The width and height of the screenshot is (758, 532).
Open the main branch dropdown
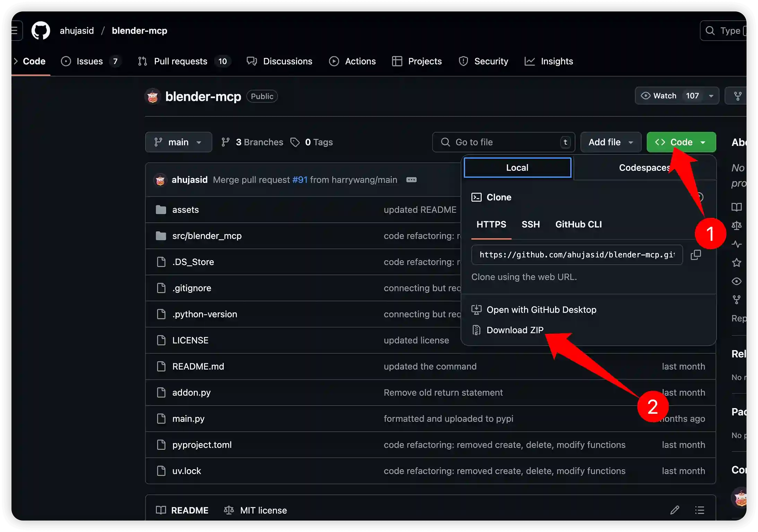click(x=178, y=142)
